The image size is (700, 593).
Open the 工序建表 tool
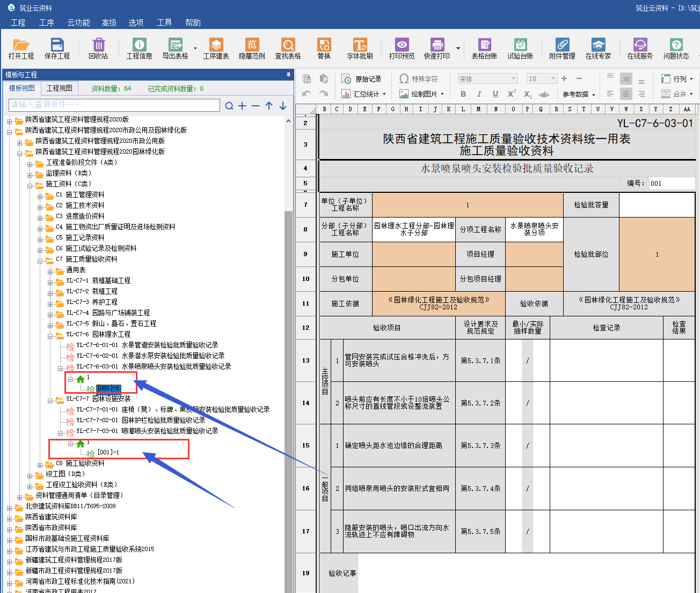coord(216,48)
